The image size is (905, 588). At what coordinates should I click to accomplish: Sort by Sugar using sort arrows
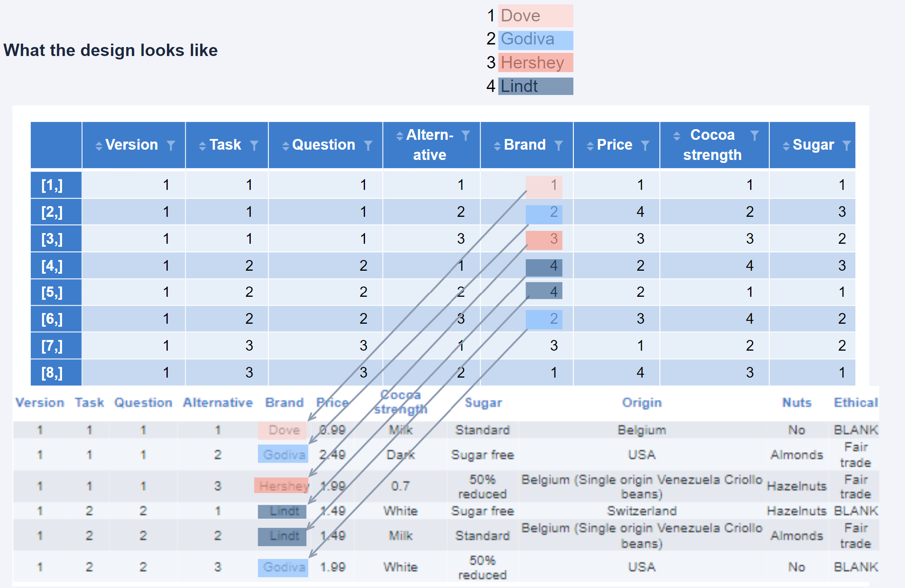point(786,146)
